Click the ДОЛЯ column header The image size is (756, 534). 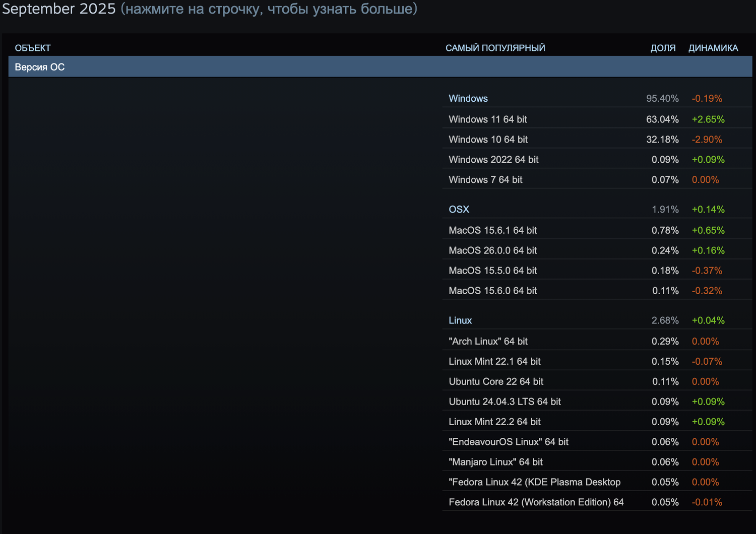click(x=663, y=48)
